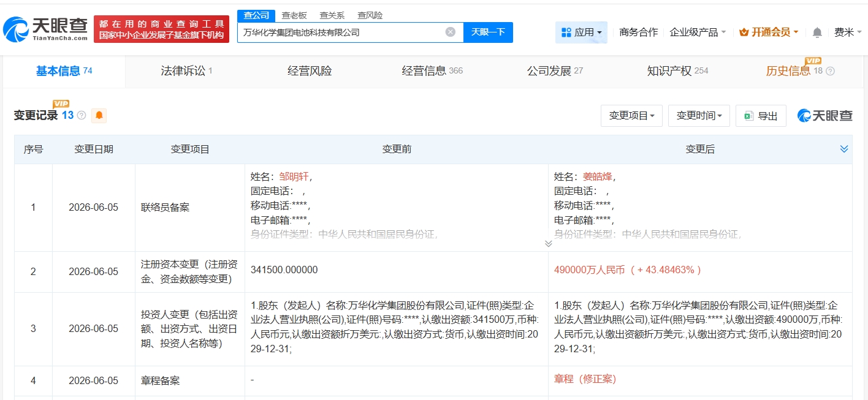The image size is (868, 400).
Task: Click 变更项目 column header
Action: [x=190, y=149]
